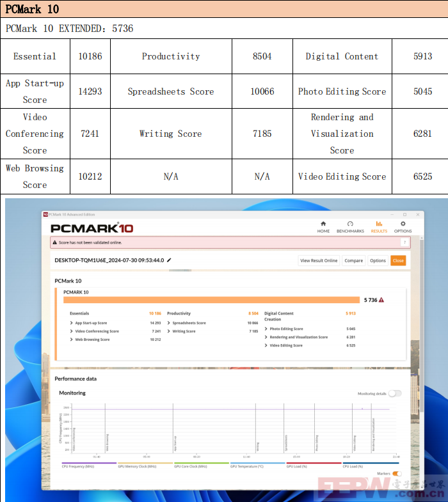This screenshot has height=502, width=448.
Task: Expand Spreadsheets Score row
Action: click(x=168, y=323)
